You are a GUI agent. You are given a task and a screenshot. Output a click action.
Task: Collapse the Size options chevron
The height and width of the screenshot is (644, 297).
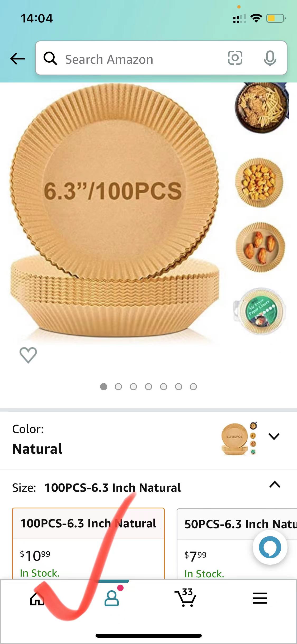(275, 484)
